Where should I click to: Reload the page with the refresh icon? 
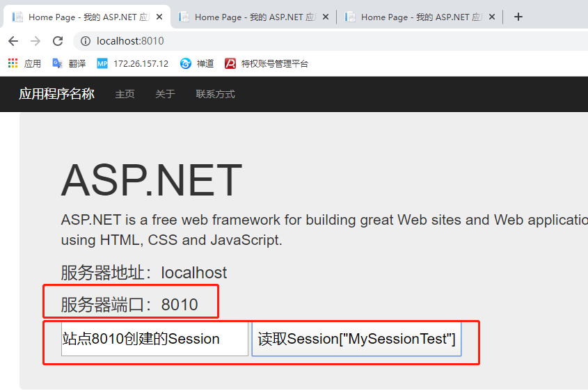point(58,41)
